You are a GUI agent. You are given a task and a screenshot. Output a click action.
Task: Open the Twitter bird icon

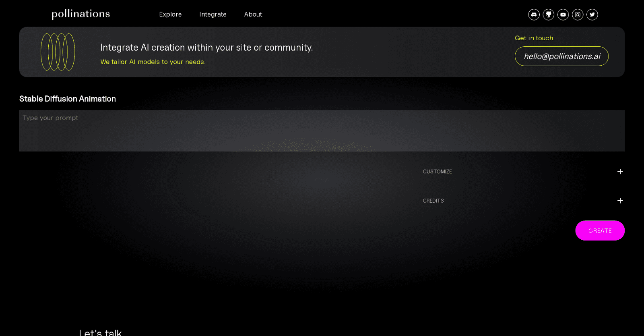592,15
